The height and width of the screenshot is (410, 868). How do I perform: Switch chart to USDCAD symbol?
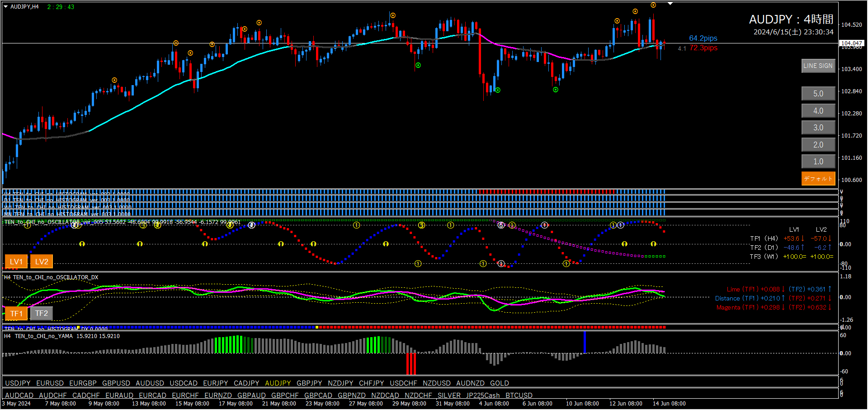[184, 383]
